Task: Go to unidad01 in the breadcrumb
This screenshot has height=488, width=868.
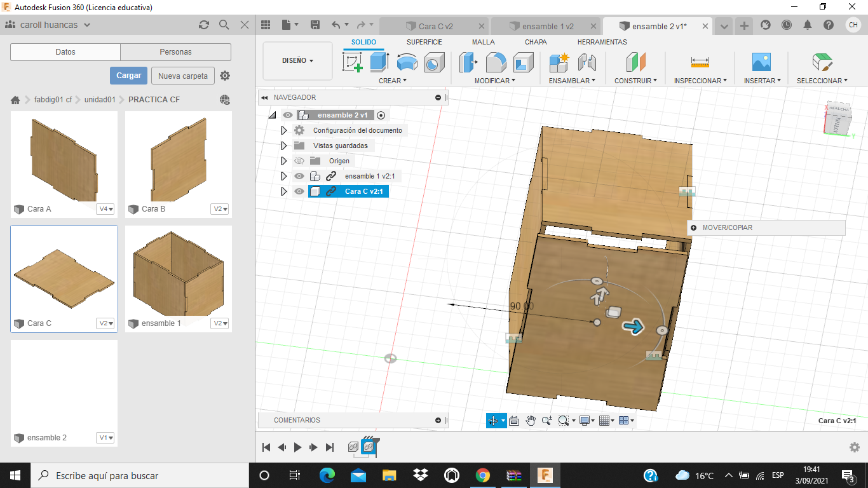Action: [x=100, y=100]
